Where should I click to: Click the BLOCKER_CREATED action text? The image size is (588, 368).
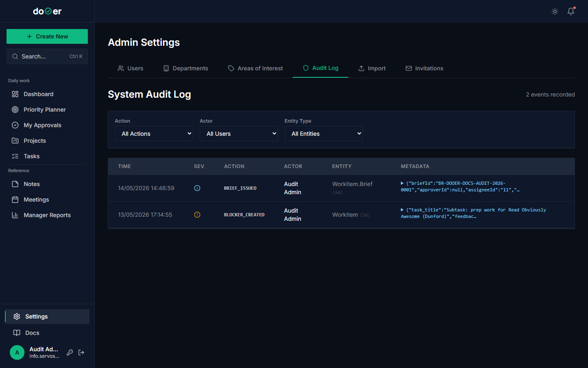click(244, 215)
